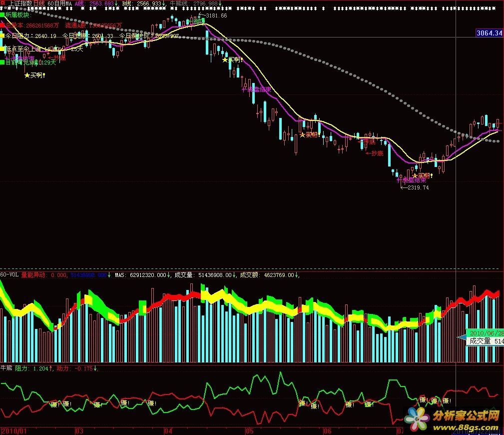The image size is (504, 435).
Task: Click the 买啊! star signal near 2319.74 low
Action: pyautogui.click(x=423, y=175)
